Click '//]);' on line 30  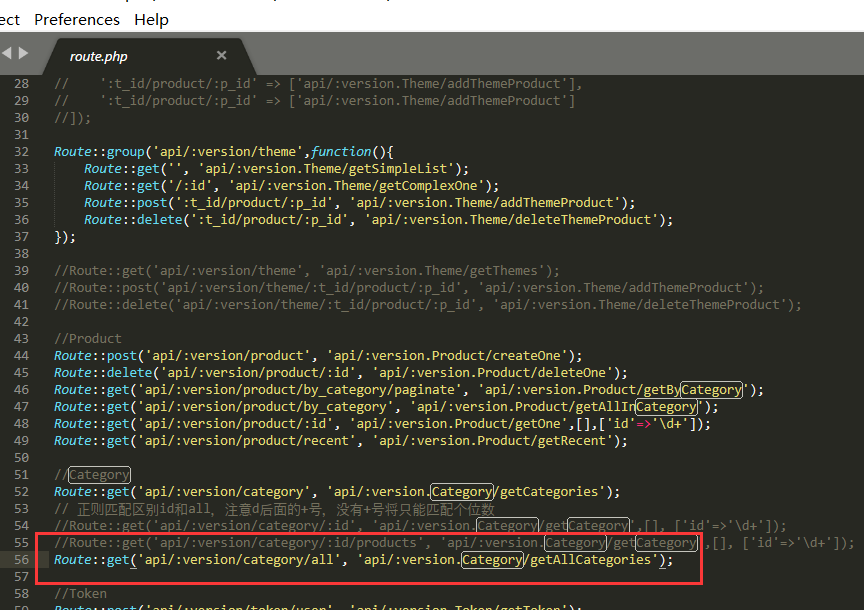pyautogui.click(x=73, y=118)
